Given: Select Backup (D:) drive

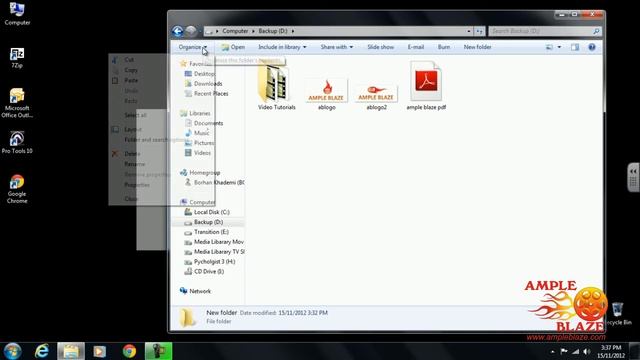Looking at the screenshot, I should tap(204, 222).
